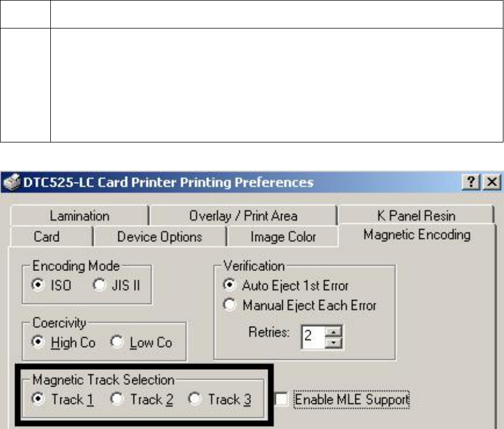Decrease the Retries value
The width and height of the screenshot is (504, 429).
point(334,343)
